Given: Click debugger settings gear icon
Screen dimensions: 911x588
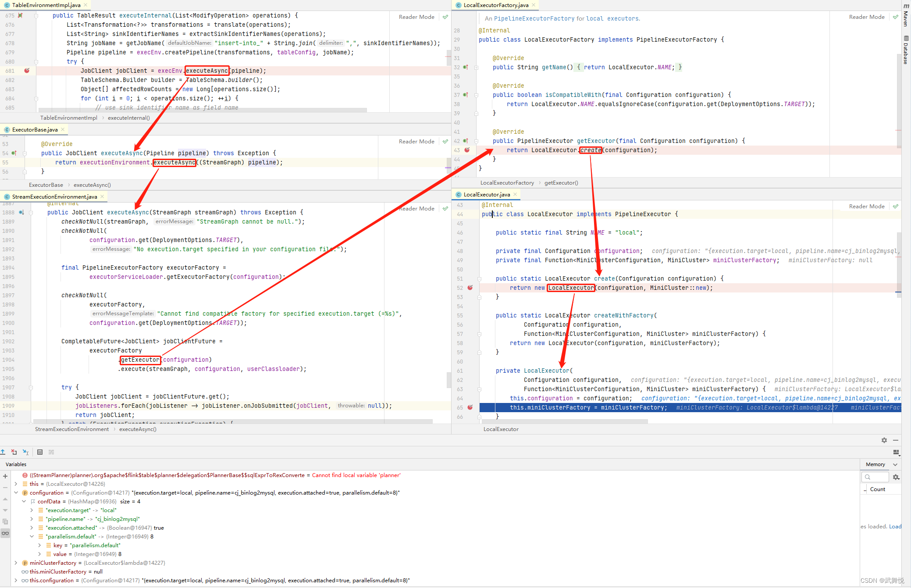Looking at the screenshot, I should click(x=884, y=440).
